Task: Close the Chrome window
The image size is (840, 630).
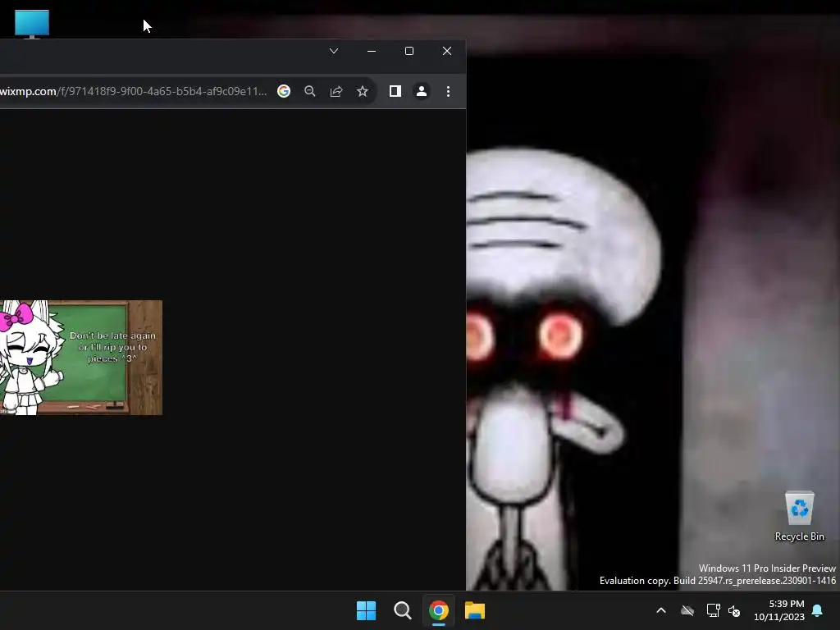Action: click(x=447, y=51)
